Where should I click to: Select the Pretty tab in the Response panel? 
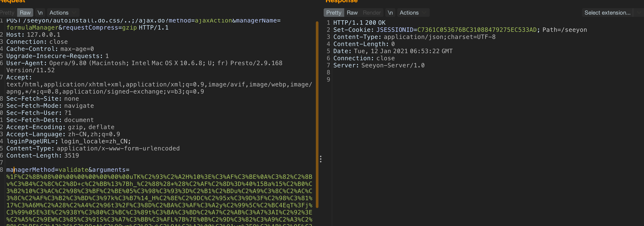(x=334, y=13)
